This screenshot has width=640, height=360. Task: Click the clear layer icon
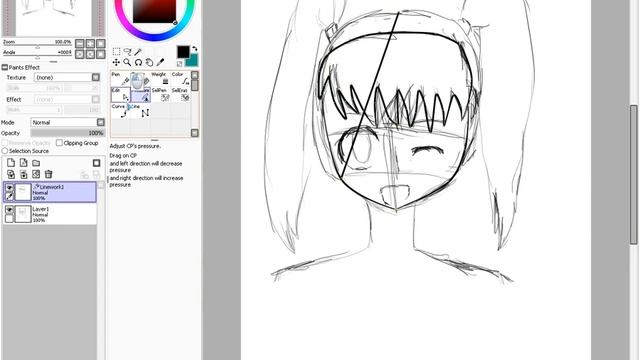(36, 174)
